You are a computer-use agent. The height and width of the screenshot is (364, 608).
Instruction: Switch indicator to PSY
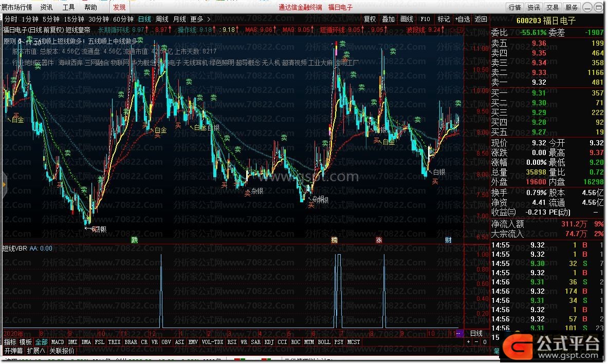tap(339, 342)
